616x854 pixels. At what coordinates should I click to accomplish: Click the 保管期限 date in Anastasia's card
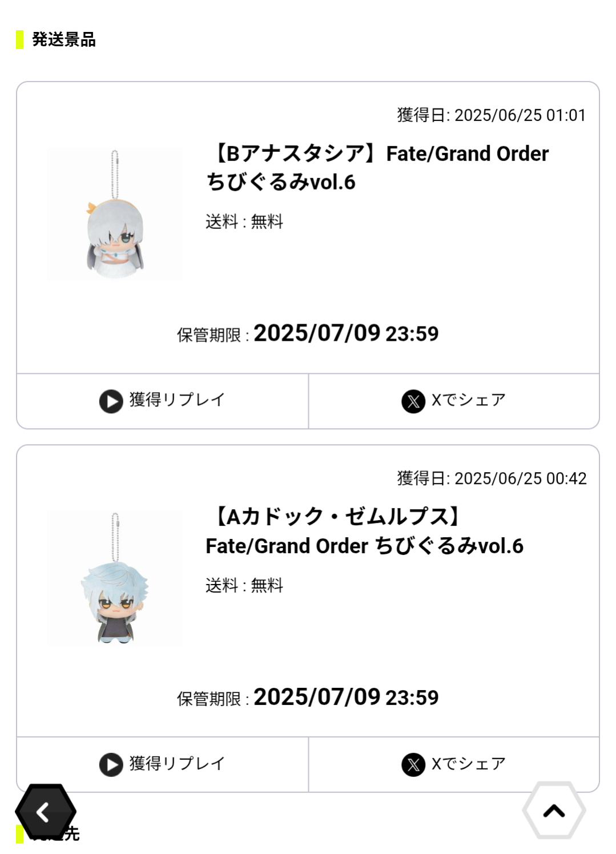[x=345, y=333]
